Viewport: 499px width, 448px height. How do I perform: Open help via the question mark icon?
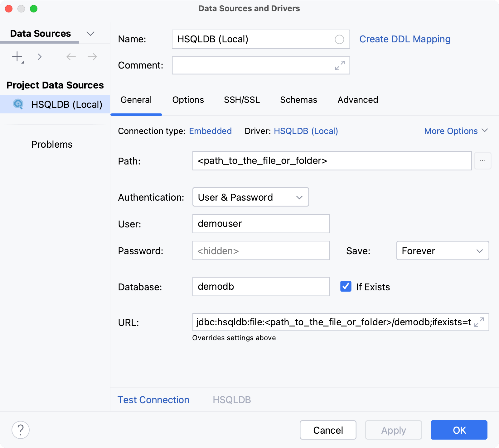click(x=21, y=430)
